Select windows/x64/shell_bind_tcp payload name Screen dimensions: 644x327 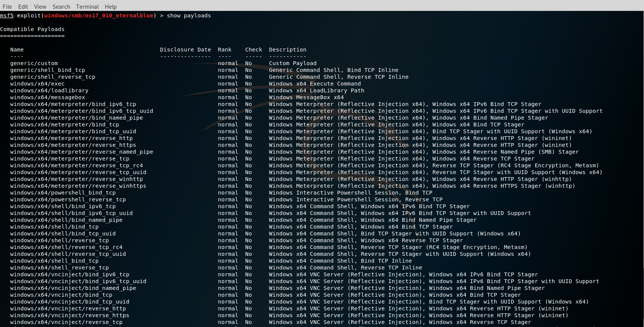point(54,261)
